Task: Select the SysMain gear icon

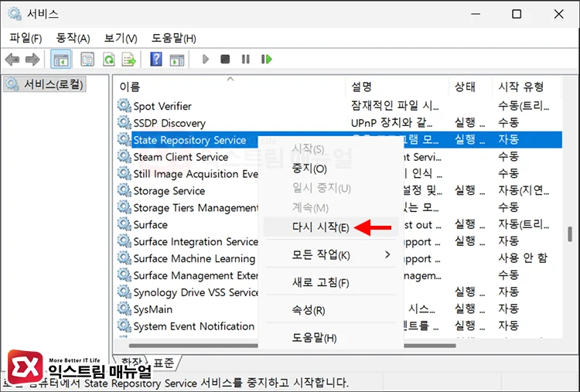Action: coord(125,308)
